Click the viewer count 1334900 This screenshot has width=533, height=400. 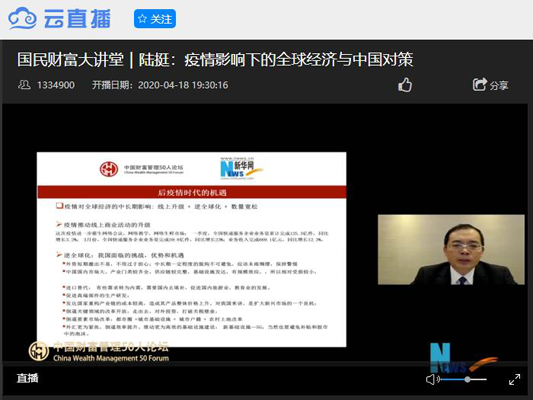[56, 85]
